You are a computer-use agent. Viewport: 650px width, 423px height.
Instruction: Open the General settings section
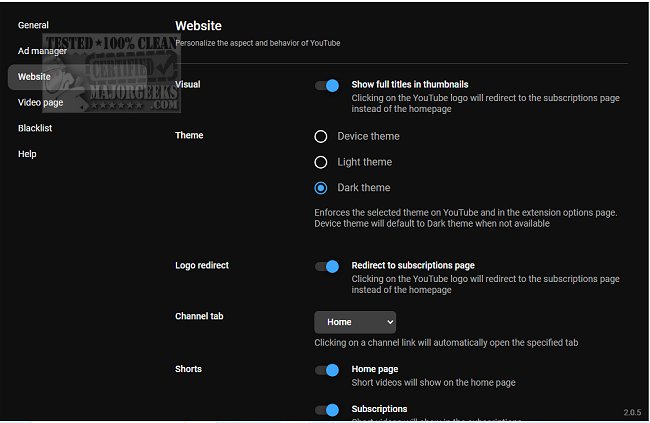pos(33,25)
